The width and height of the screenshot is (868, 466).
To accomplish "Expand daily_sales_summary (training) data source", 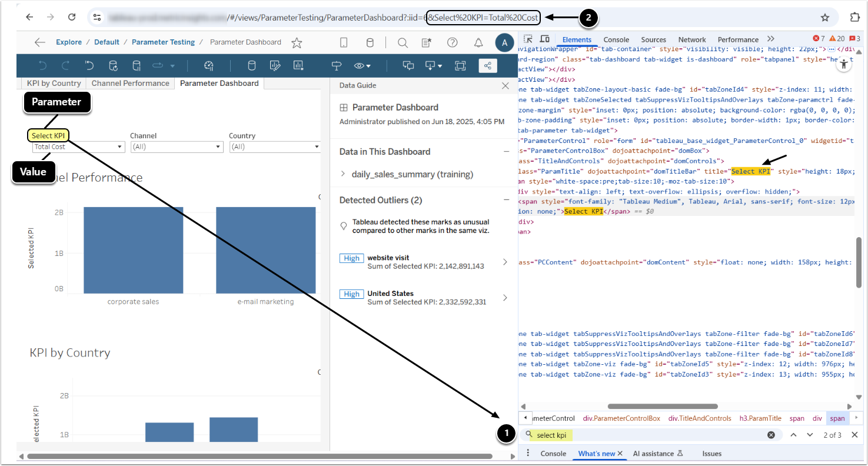I will pos(344,174).
